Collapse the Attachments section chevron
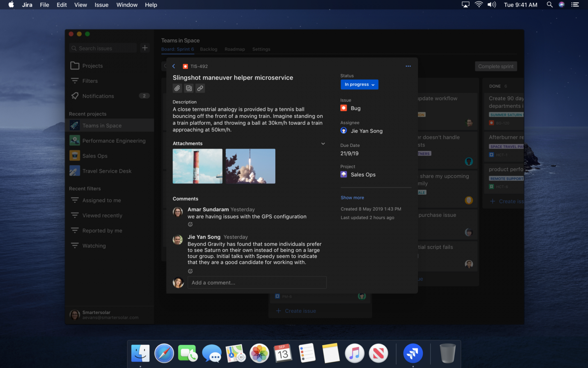Image resolution: width=588 pixels, height=368 pixels. 323,144
